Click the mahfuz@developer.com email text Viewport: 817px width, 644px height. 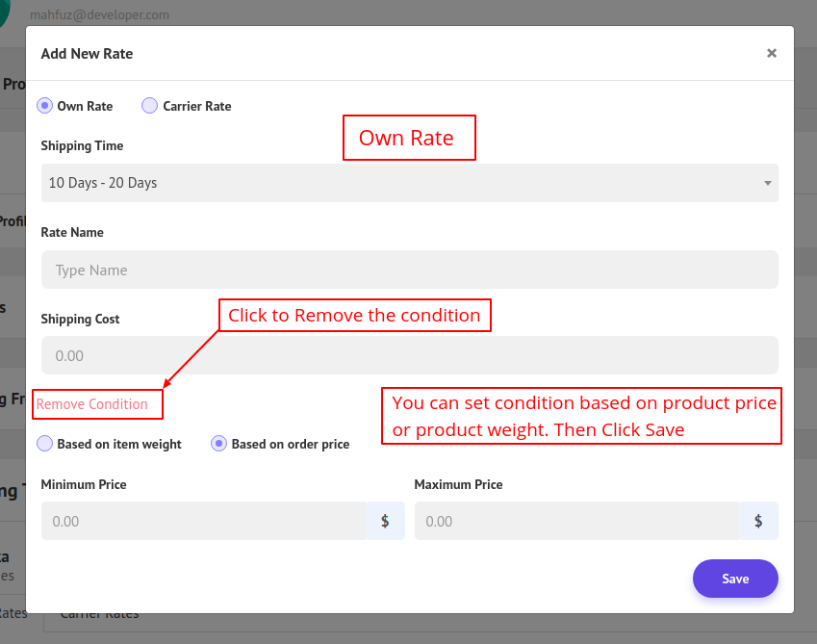pos(99,15)
